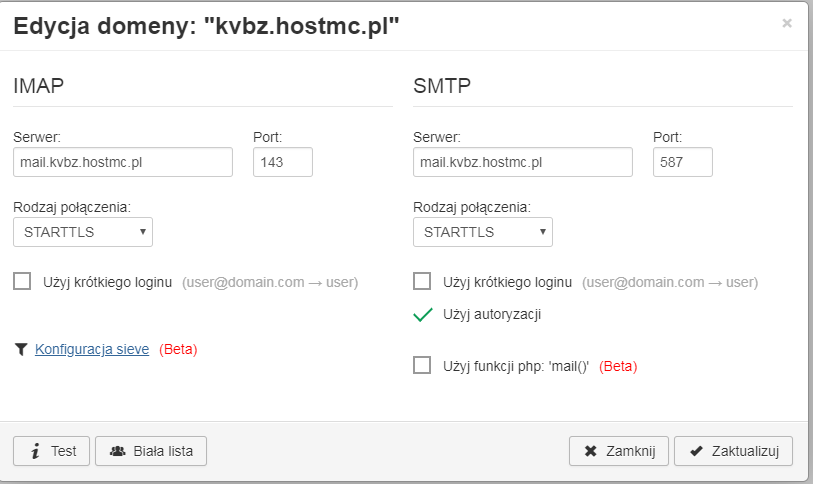The height and width of the screenshot is (484, 813).
Task: Check the php 'mail()' function option
Action: click(x=422, y=366)
